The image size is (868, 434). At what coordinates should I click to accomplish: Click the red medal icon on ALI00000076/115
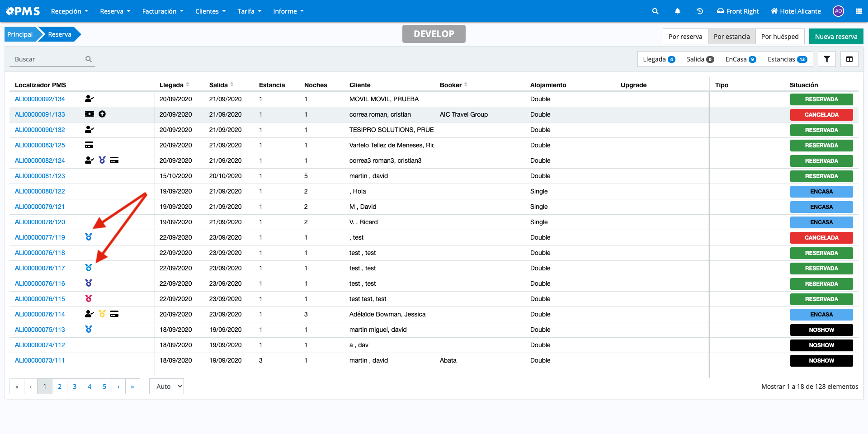pyautogui.click(x=89, y=298)
